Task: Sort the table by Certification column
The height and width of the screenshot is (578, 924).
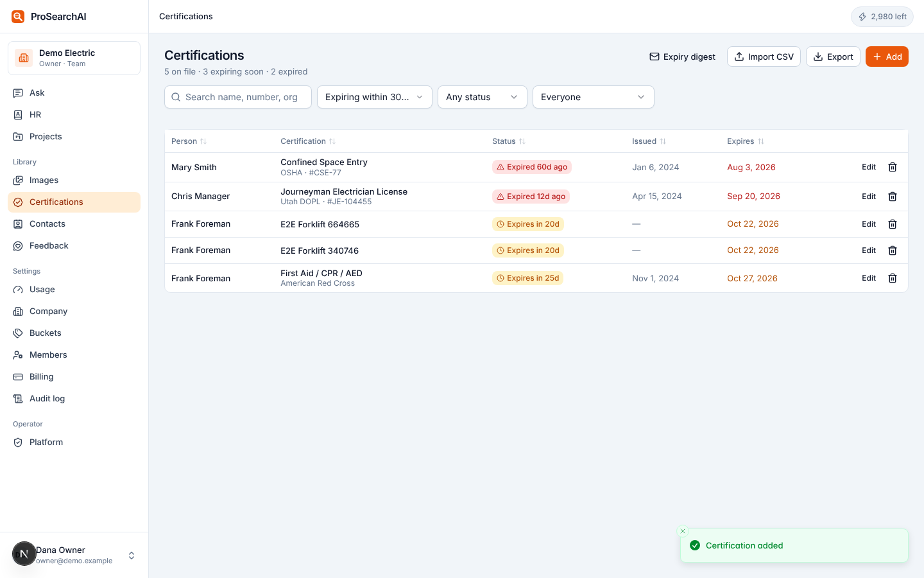Action: click(x=308, y=141)
